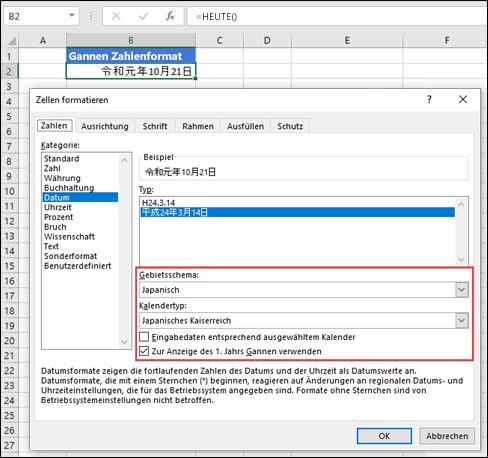Click the insert function fx icon
Screen dimensions: 488x458
tap(170, 16)
